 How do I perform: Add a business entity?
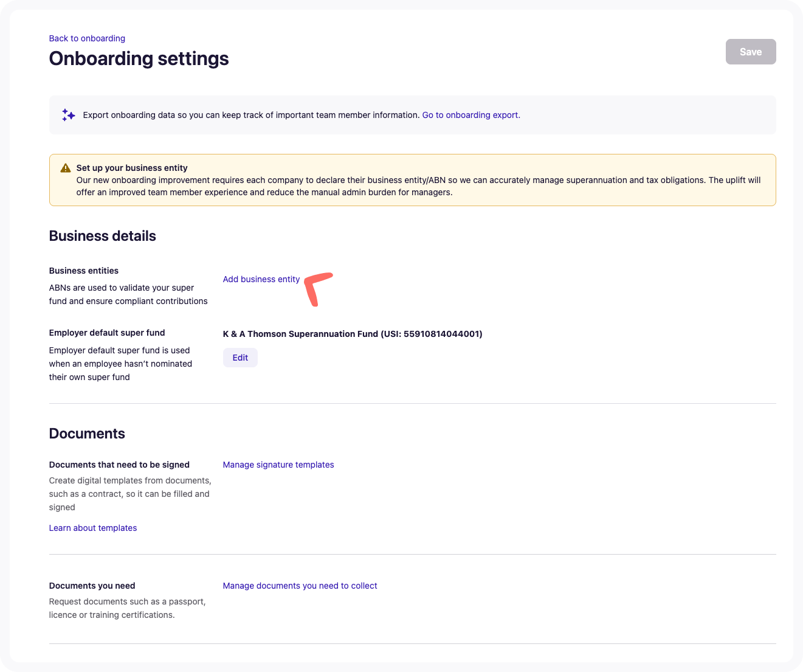tap(261, 279)
